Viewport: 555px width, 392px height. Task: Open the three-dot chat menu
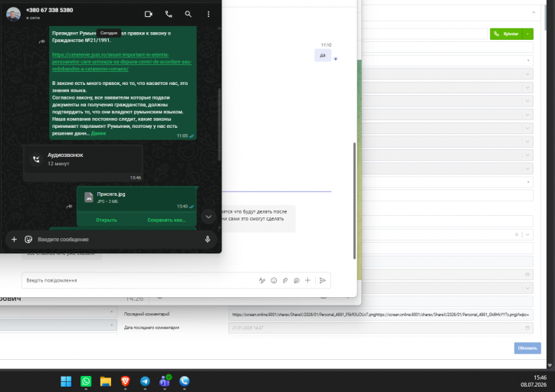point(209,14)
